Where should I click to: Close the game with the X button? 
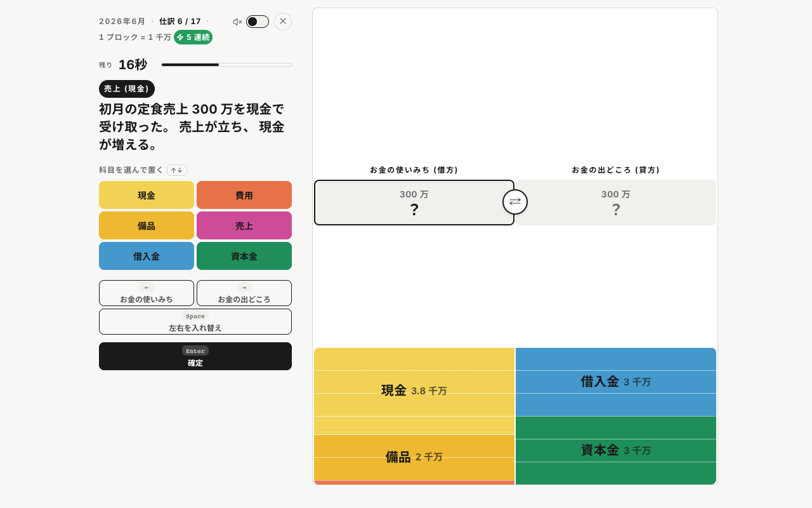(283, 22)
